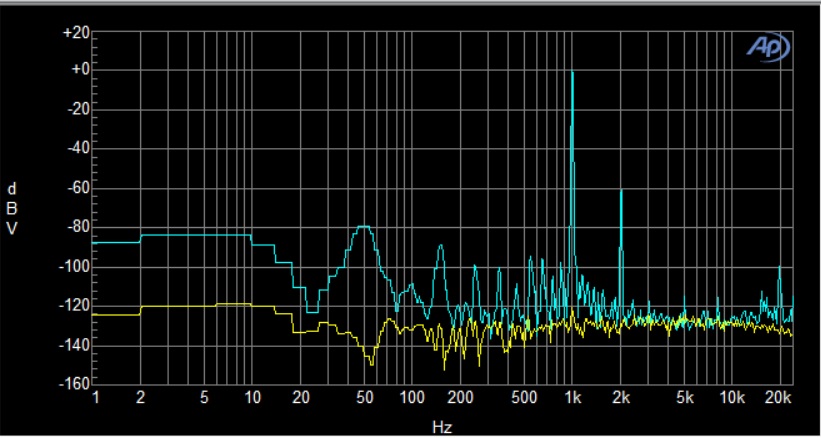The height and width of the screenshot is (438, 821).
Task: Click the 1 label on the frequency axis
Action: [96, 398]
